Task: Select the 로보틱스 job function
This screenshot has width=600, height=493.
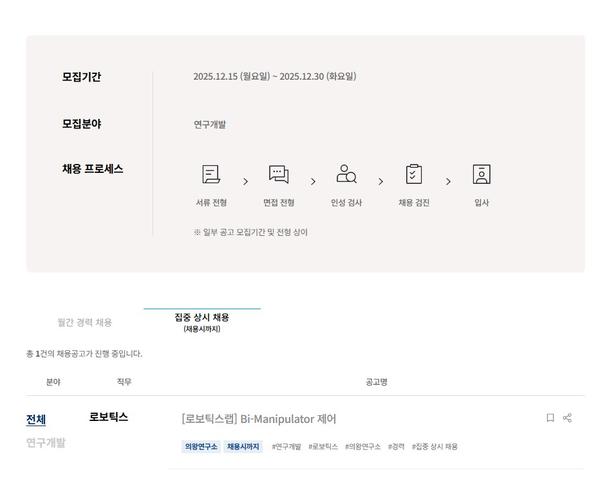Action: [x=109, y=417]
